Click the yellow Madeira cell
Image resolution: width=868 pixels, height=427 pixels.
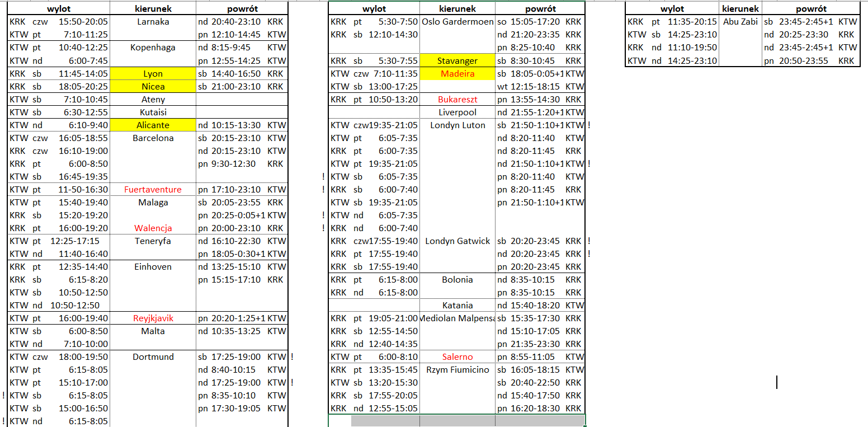coord(457,73)
